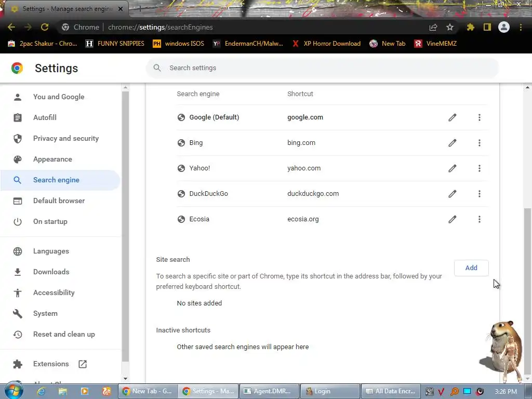Open Windows Media Player on taskbar

point(85,391)
